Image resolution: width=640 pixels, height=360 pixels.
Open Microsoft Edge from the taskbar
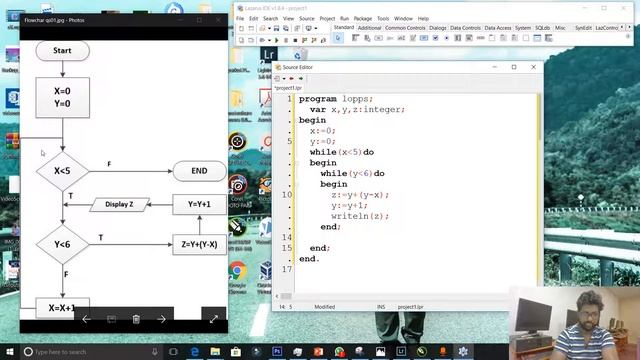(x=195, y=352)
